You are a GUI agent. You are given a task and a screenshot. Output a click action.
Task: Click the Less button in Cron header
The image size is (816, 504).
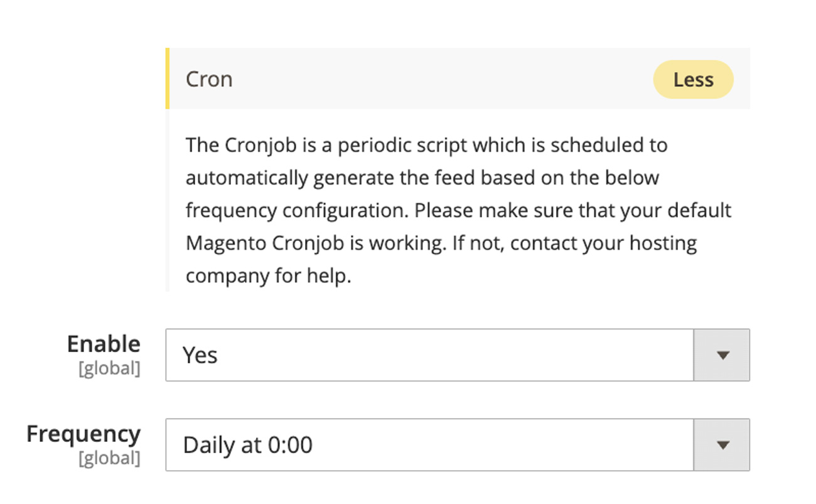coord(693,80)
